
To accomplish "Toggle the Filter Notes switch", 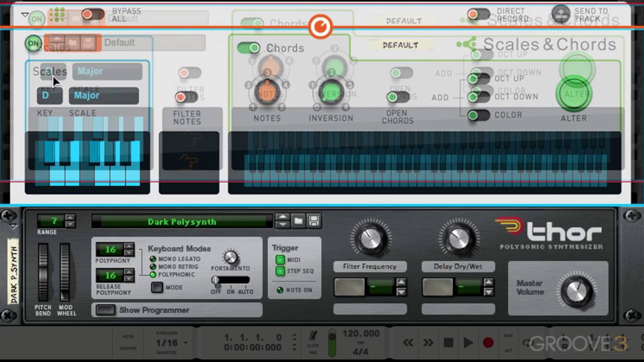I will (x=187, y=97).
